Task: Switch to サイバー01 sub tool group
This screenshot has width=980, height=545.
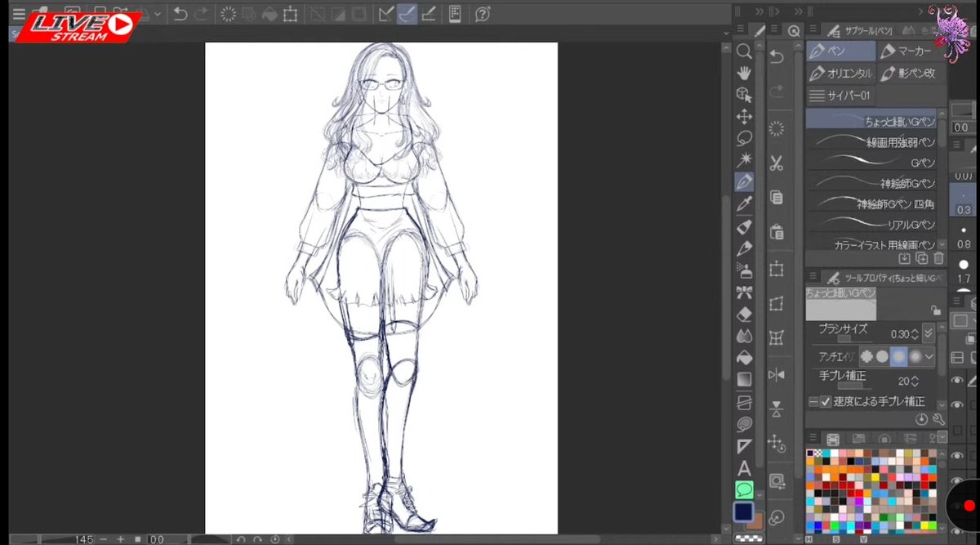Action: [840, 96]
